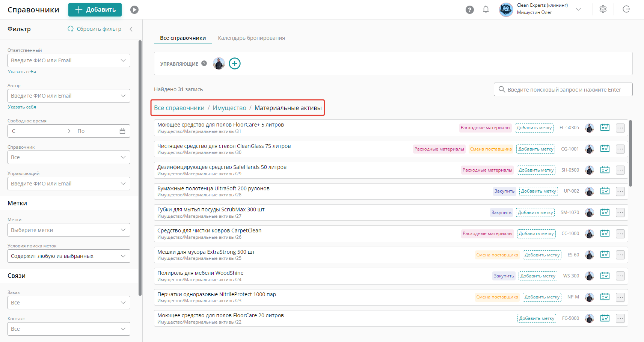The image size is (644, 342).
Task: Open settings gear icon
Action: pos(603,9)
